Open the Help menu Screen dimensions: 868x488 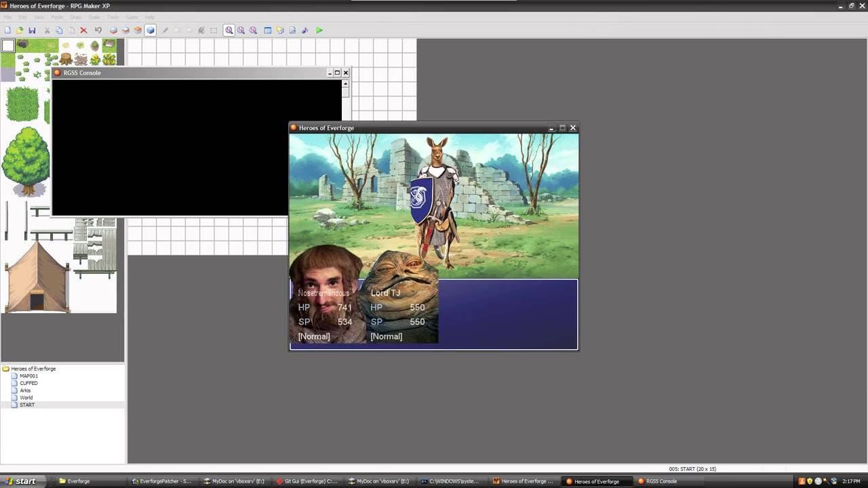[x=149, y=17]
